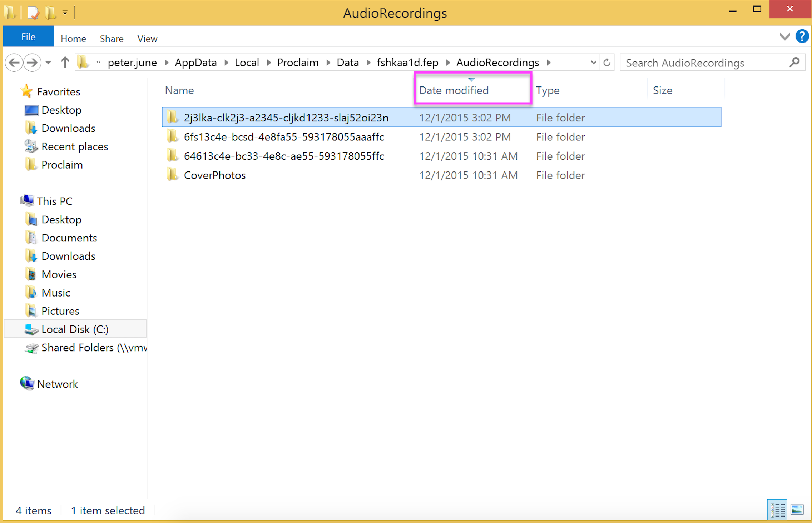This screenshot has height=523, width=812.
Task: Open the Home ribbon tab
Action: coord(73,39)
